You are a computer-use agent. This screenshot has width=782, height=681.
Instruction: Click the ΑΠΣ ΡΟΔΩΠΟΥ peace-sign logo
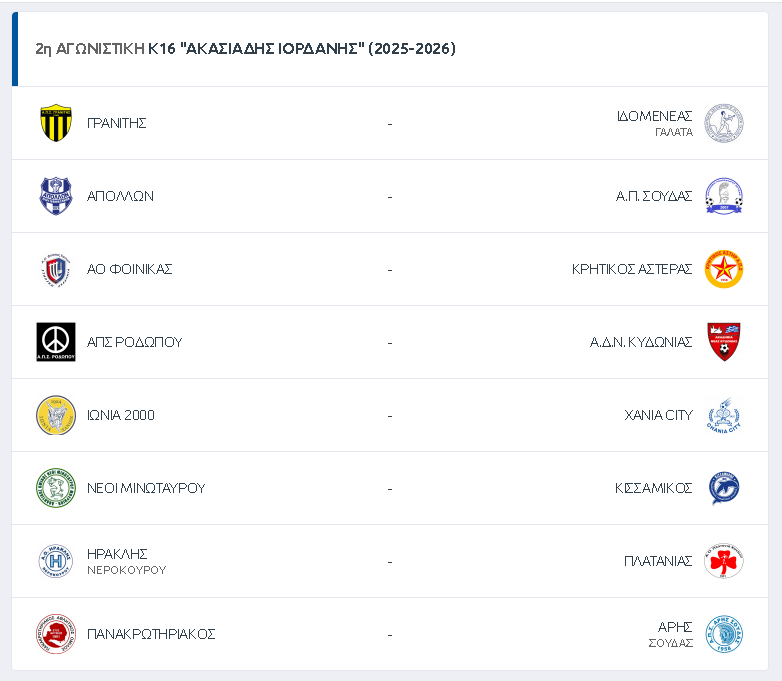tap(56, 342)
